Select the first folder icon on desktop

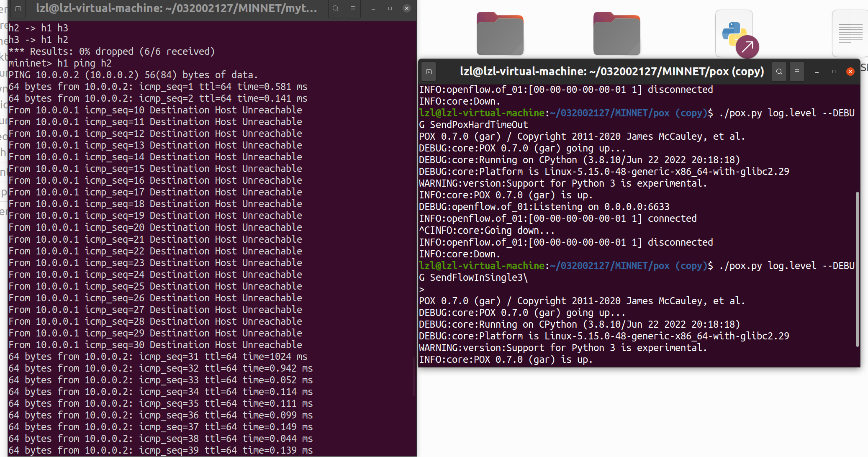500,34
